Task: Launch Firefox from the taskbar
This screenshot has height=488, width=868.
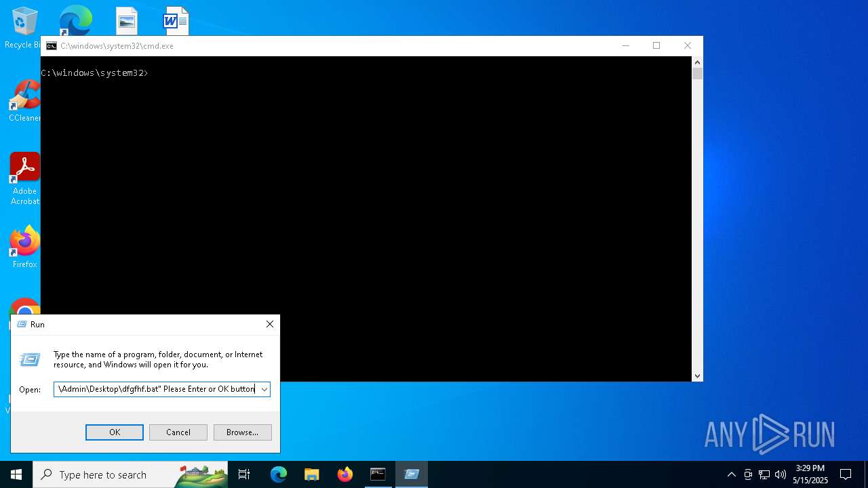Action: tap(345, 474)
